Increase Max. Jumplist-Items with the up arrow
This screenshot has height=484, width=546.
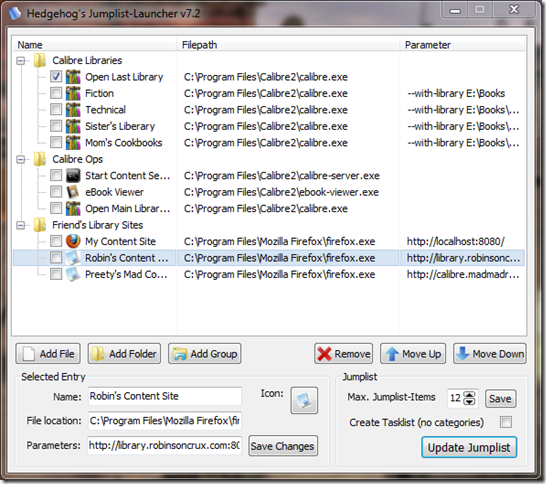click(x=470, y=395)
